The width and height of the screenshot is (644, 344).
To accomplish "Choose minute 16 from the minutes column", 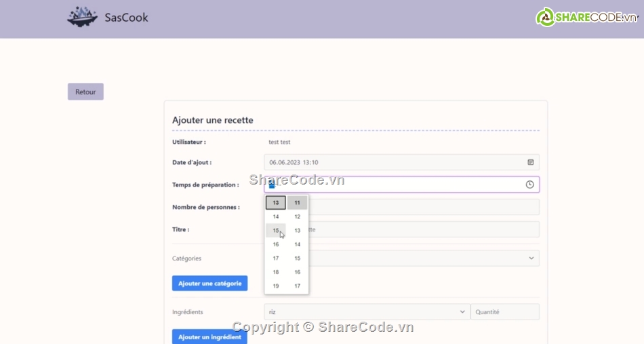I will point(297,272).
